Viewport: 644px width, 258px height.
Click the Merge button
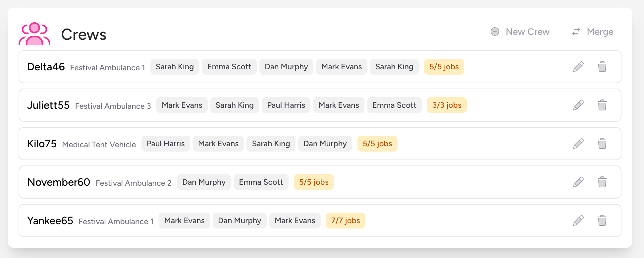[x=593, y=32]
